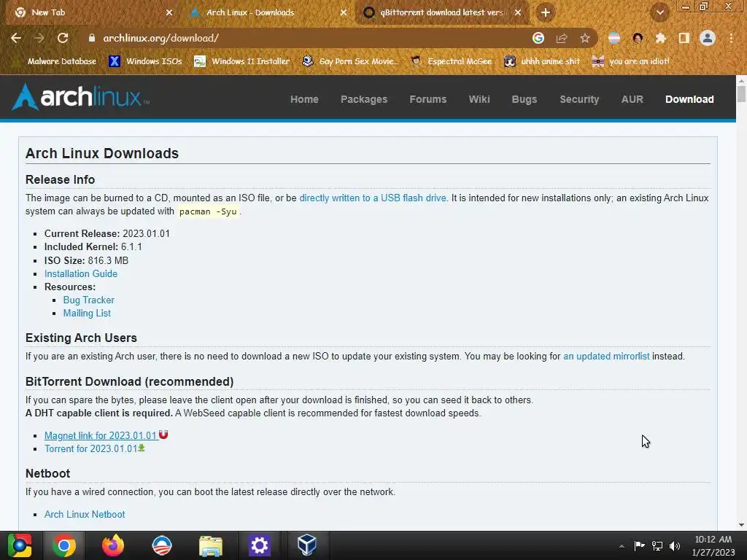747x560 pixels.
Task: Click the red magnet icon
Action: pos(163,435)
